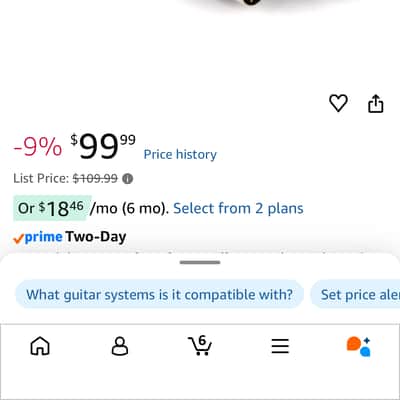Open the hamburger menu tab
400x400 pixels.
(x=280, y=346)
